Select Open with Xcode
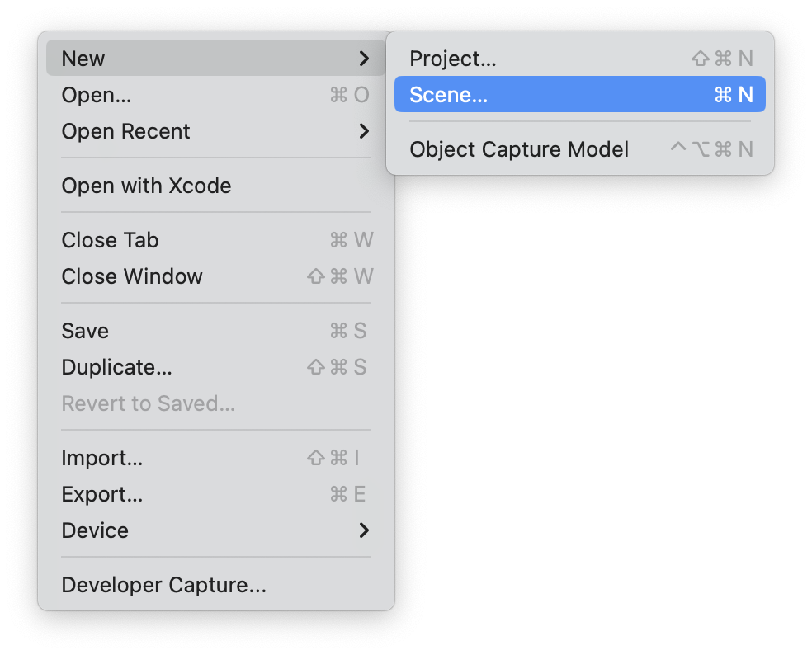Viewport: 812px width, 655px height. [146, 186]
